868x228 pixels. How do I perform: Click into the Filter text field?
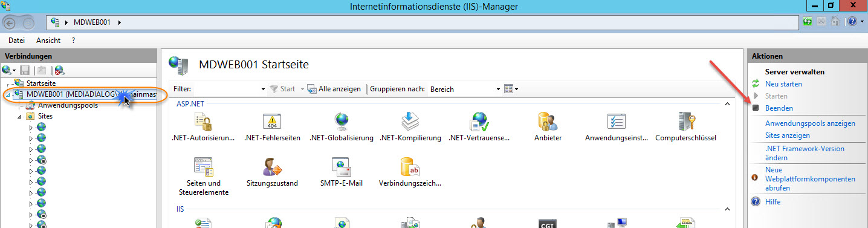click(x=226, y=89)
